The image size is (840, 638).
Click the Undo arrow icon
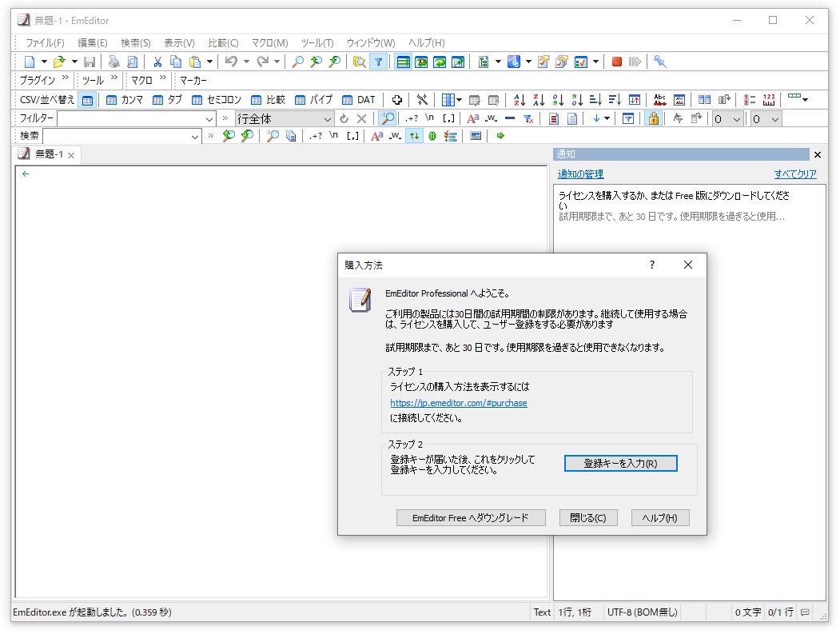[x=232, y=62]
